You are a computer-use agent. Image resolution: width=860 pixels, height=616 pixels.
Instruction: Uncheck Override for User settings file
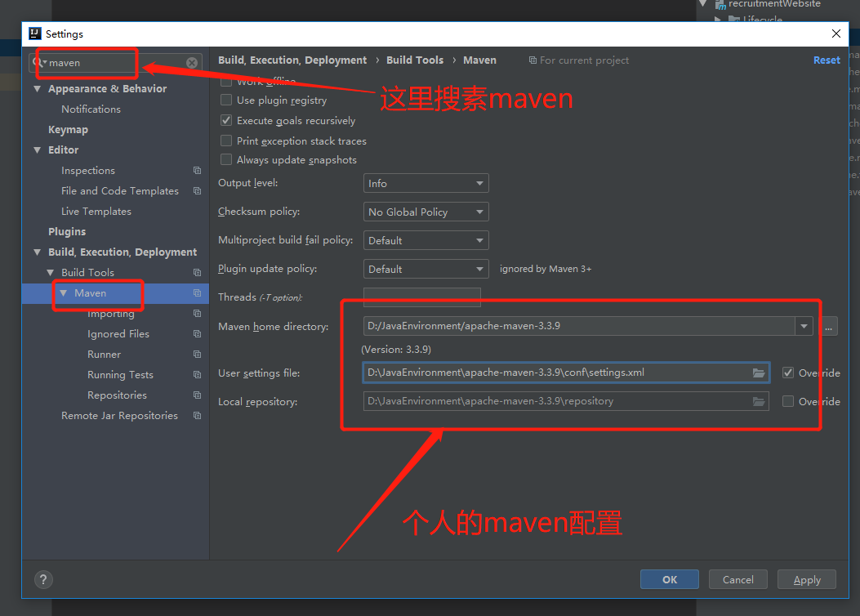788,373
